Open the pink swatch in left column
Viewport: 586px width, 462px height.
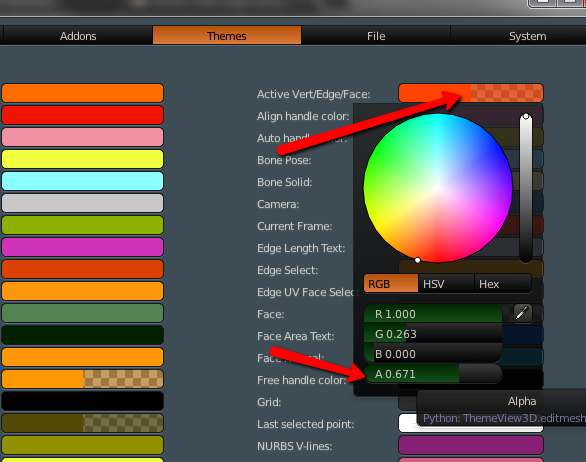(x=83, y=137)
